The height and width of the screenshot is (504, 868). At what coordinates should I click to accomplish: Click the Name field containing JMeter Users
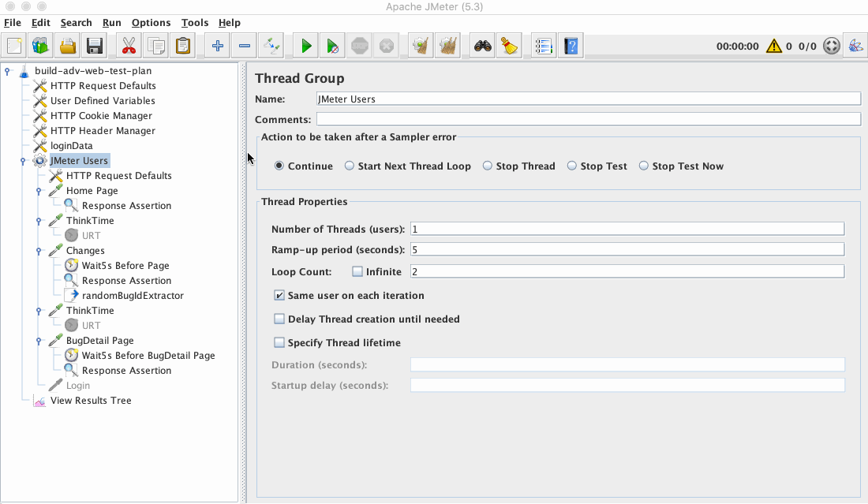pyautogui.click(x=589, y=99)
